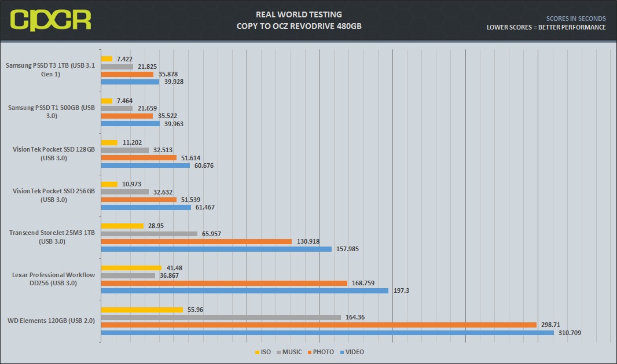This screenshot has height=364, width=617.
Task: Select the Samsung PSSD T3 1TB axis label
Action: (x=50, y=69)
